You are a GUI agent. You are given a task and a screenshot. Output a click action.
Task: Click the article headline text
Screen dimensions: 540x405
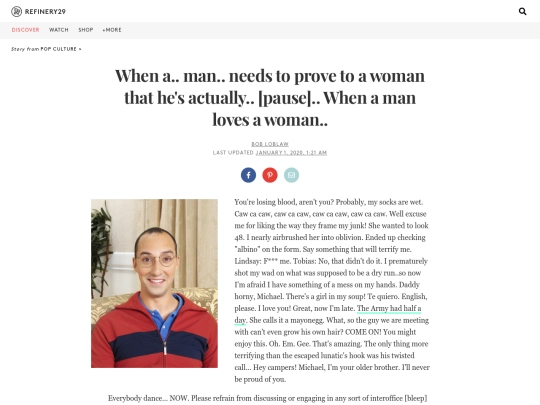[270, 98]
